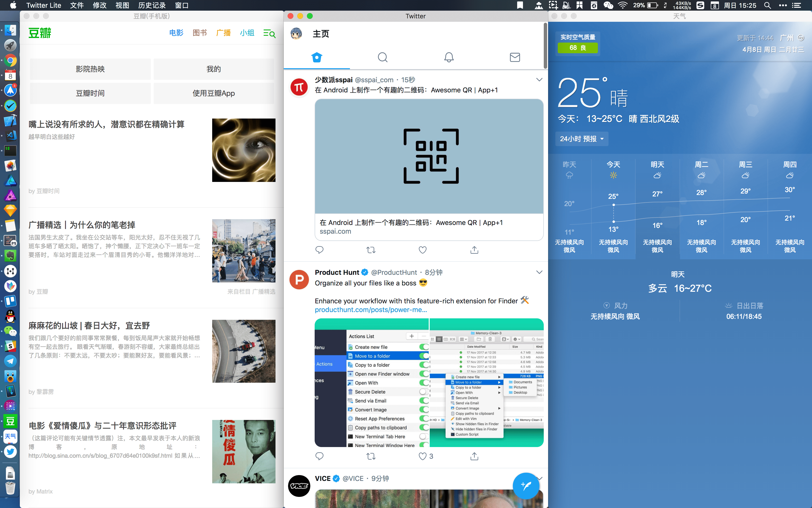Screen dimensions: 812x508
Task: Click the 豆瓣 logo
Action: coord(40,33)
